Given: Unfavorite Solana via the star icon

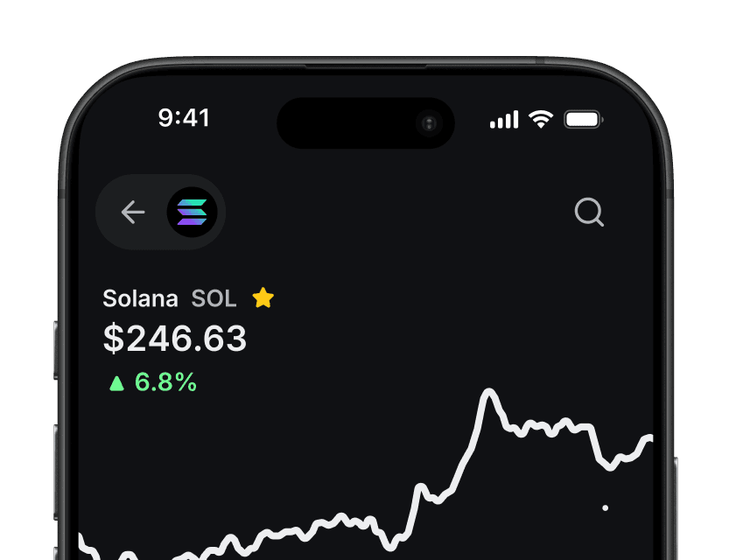Looking at the screenshot, I should pyautogui.click(x=263, y=297).
